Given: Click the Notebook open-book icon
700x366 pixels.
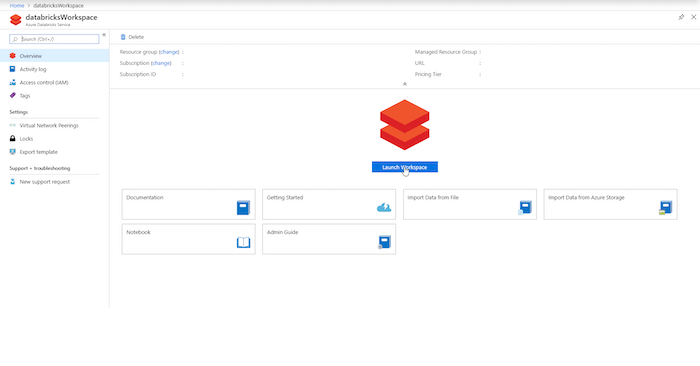Looking at the screenshot, I should (x=243, y=242).
